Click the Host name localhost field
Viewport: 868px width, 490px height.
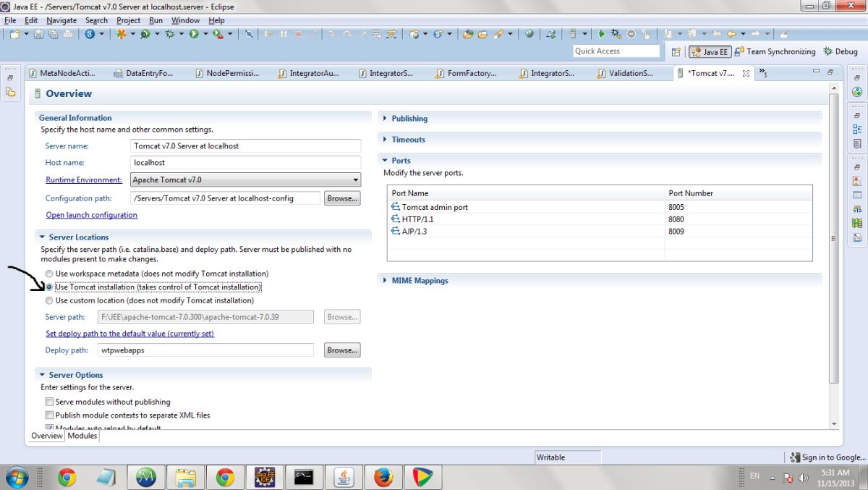pyautogui.click(x=245, y=163)
